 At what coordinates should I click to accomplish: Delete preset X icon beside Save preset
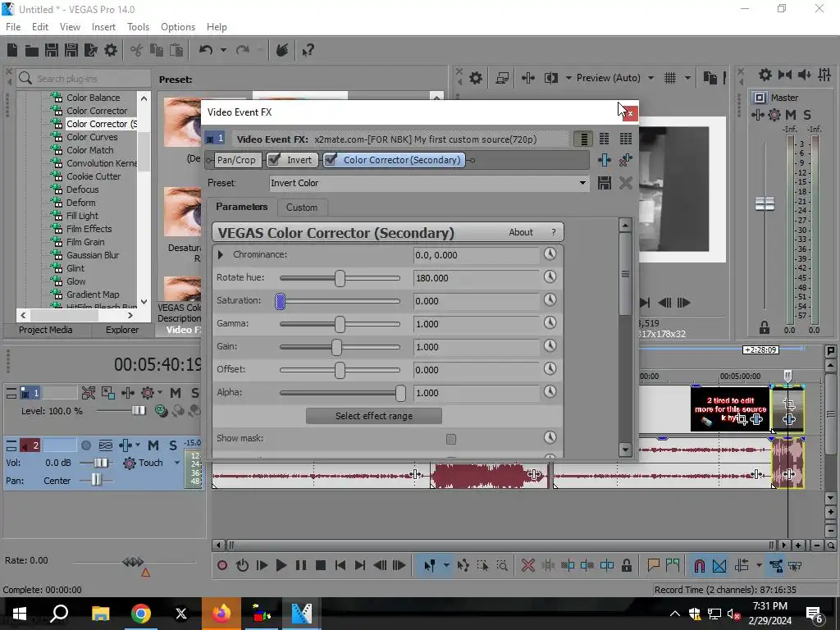pos(625,183)
